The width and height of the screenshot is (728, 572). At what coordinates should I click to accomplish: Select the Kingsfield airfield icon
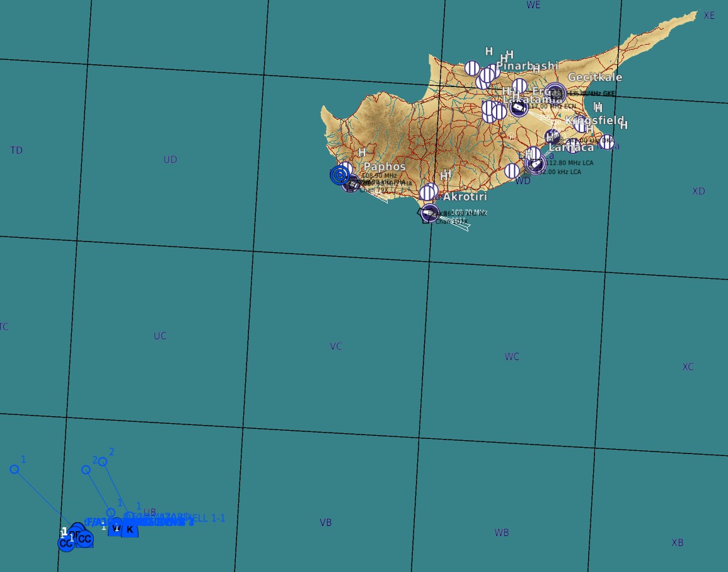552,137
